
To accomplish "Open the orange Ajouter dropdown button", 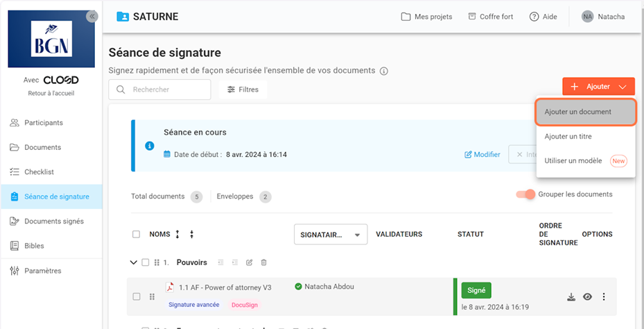I will point(598,87).
